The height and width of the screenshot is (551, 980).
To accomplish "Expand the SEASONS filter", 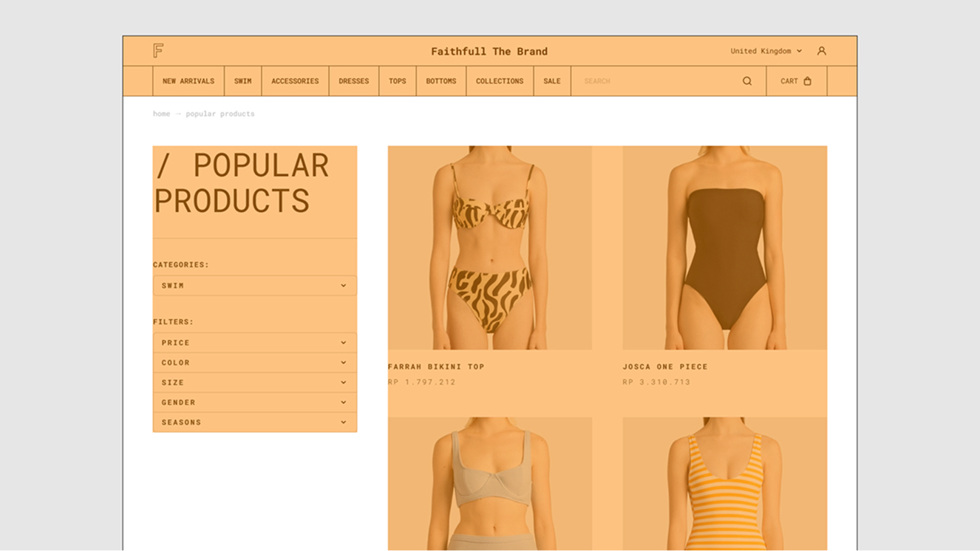I will click(254, 422).
